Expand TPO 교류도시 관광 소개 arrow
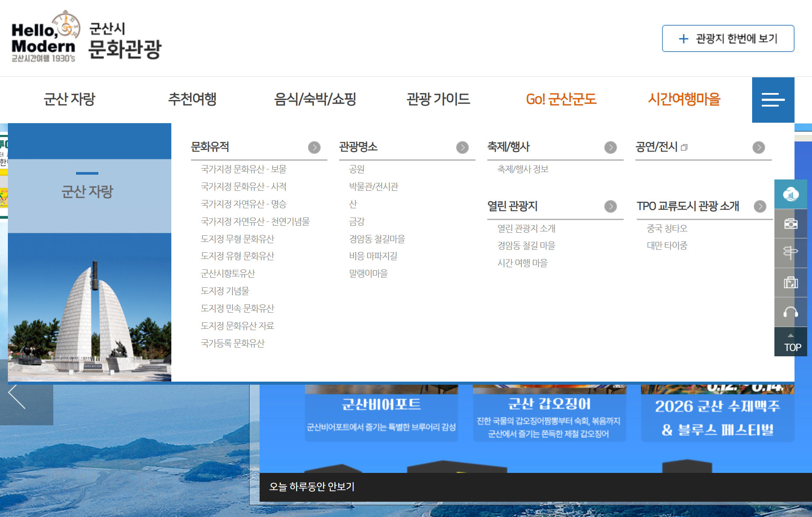 click(x=760, y=207)
